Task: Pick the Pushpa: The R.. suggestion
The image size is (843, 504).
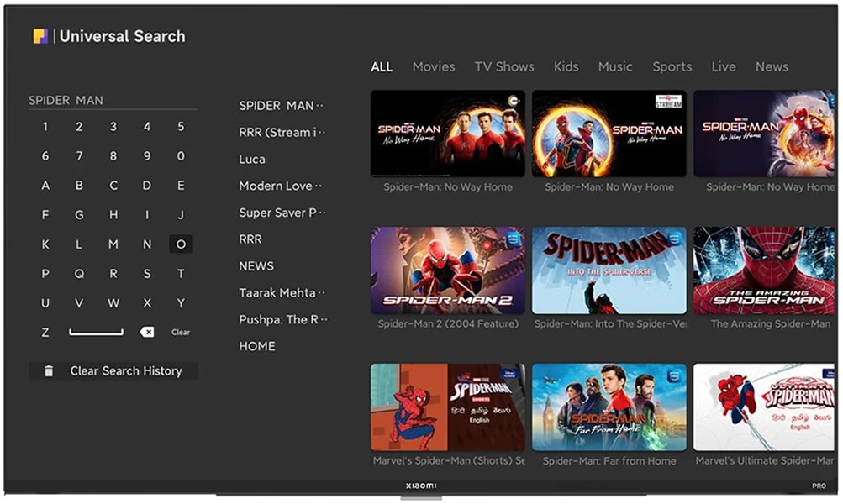Action: [x=282, y=319]
